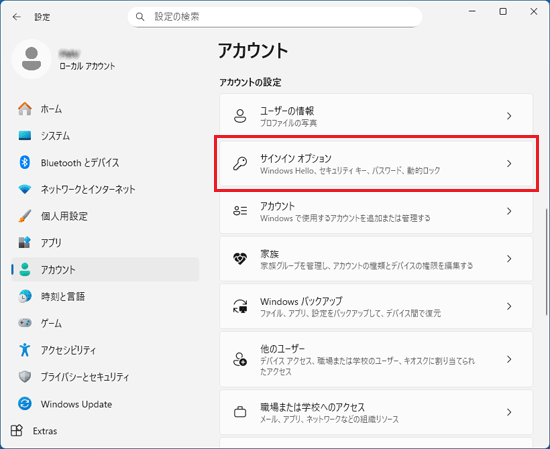Click the アカウント person icon in sidebar
Screen dimensions: 550x449
point(25,269)
